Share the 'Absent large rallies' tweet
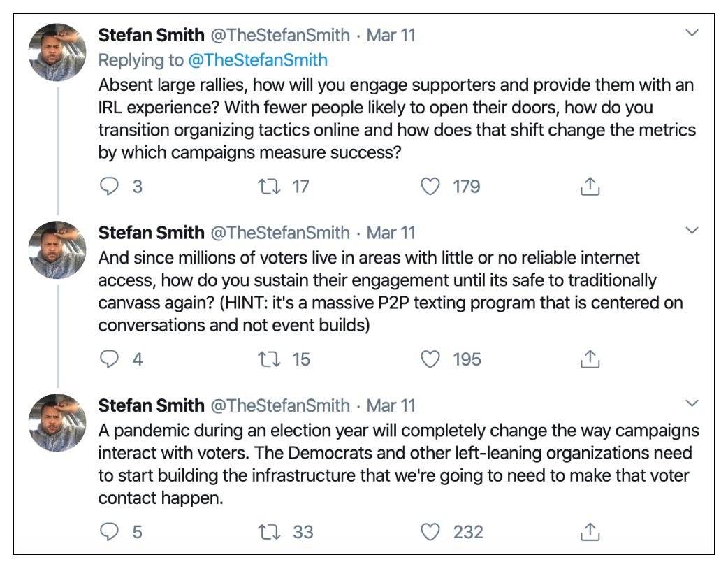 point(590,186)
